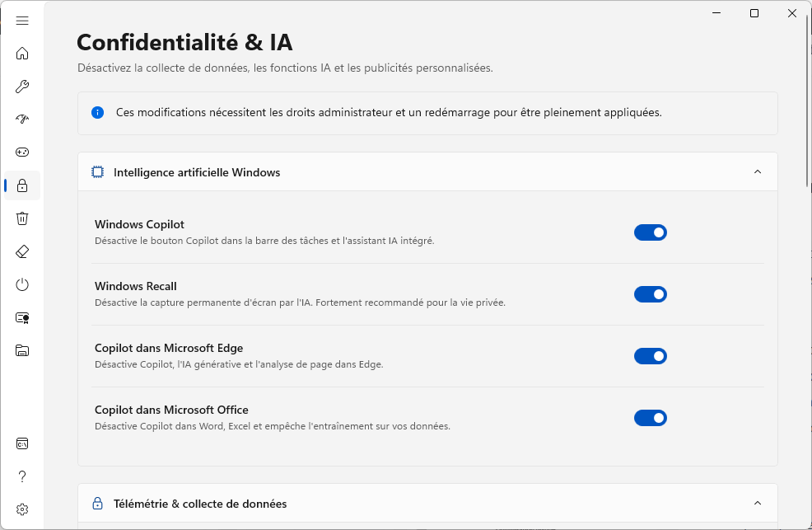Click the chip icon beside Intelligence artificielle

tap(97, 172)
